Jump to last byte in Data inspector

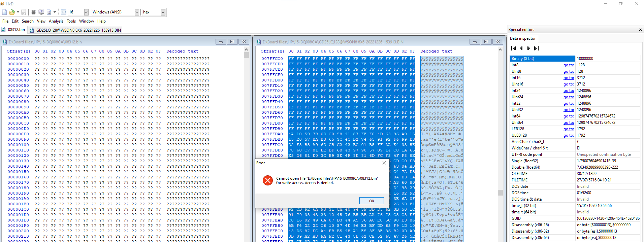[537, 48]
